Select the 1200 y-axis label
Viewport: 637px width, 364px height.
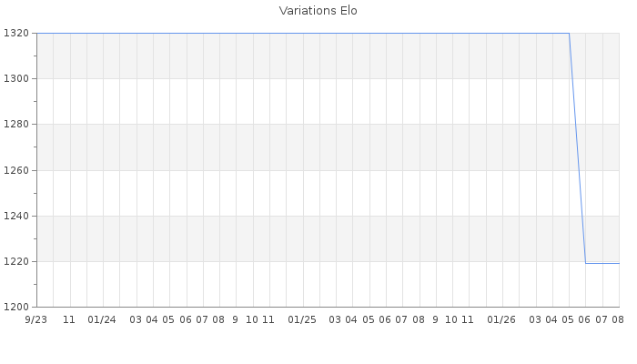[x=16, y=307]
